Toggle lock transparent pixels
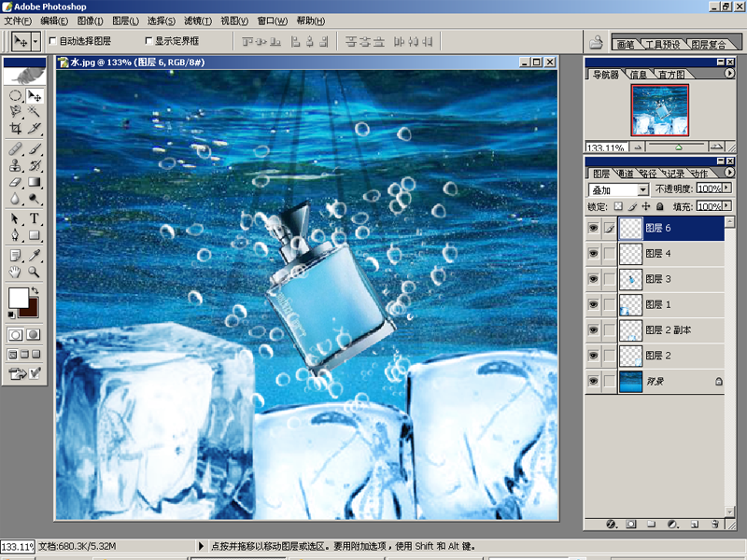This screenshot has width=747, height=560. tap(618, 206)
